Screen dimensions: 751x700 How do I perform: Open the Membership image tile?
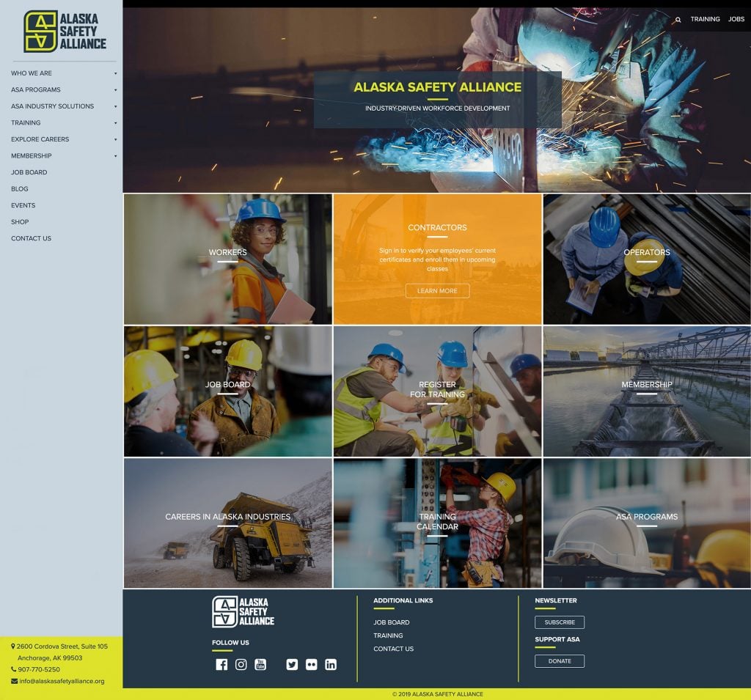(x=647, y=391)
